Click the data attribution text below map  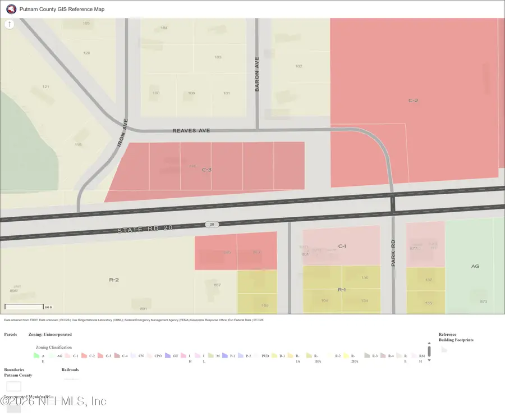134,320
